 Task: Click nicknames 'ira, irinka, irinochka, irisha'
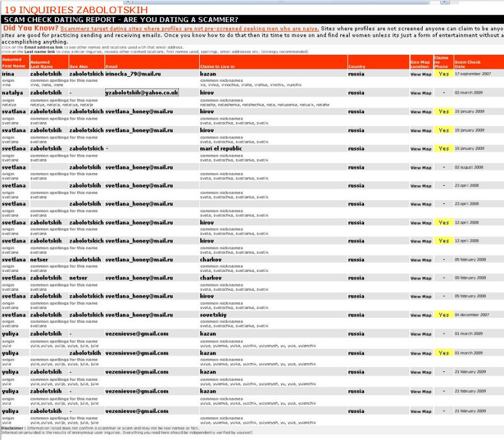tap(251, 85)
